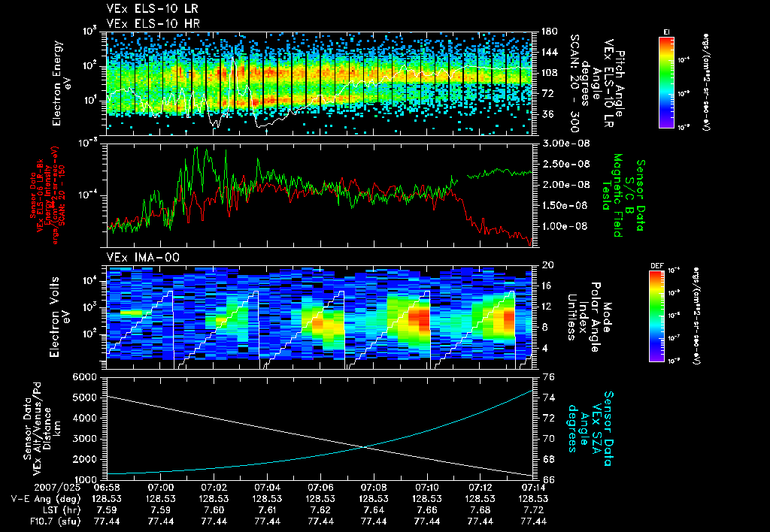Image resolution: width=770 pixels, height=532 pixels.
Task: Select the "VEx ELS-10 LR" title at top
Action: click(152, 9)
